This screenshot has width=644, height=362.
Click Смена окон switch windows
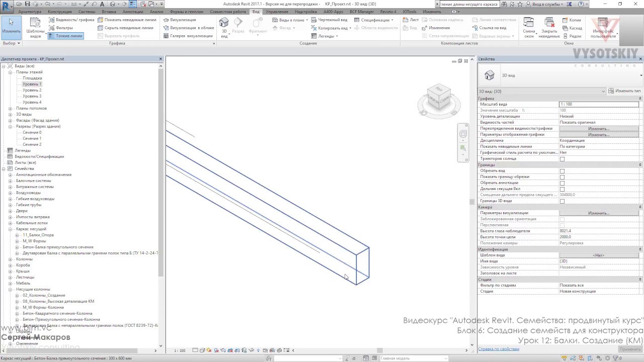click(529, 28)
